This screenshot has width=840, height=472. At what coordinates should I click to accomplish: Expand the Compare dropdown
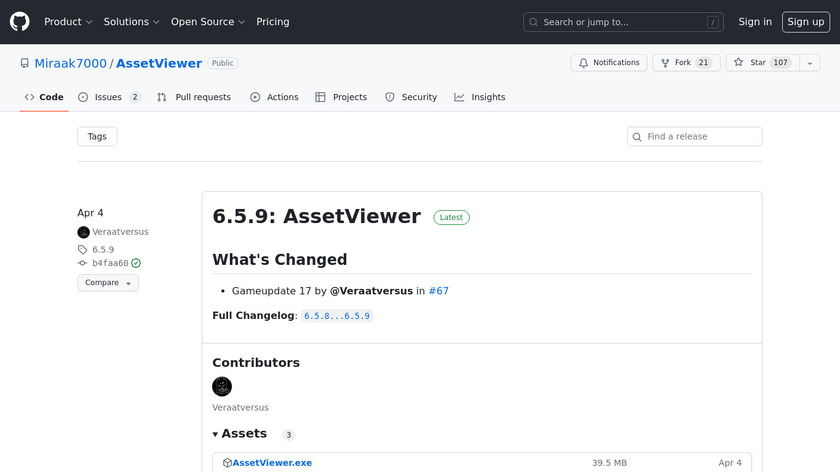pos(108,283)
